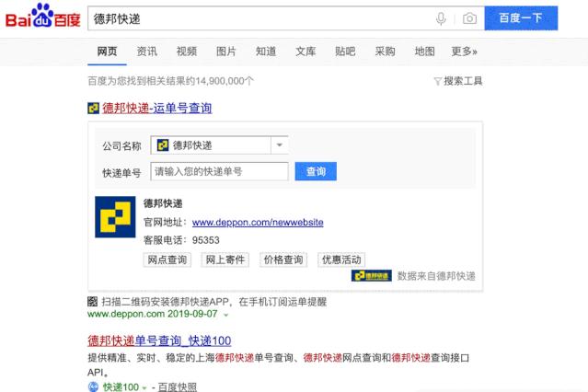Click the blue 查询 button
Image resolution: width=588 pixels, height=392 pixels.
coord(316,171)
